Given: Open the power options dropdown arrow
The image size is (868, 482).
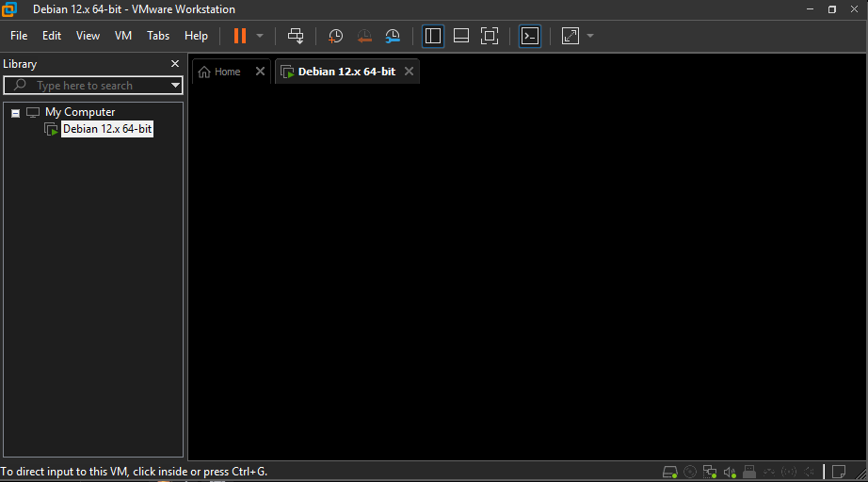Looking at the screenshot, I should pyautogui.click(x=260, y=36).
